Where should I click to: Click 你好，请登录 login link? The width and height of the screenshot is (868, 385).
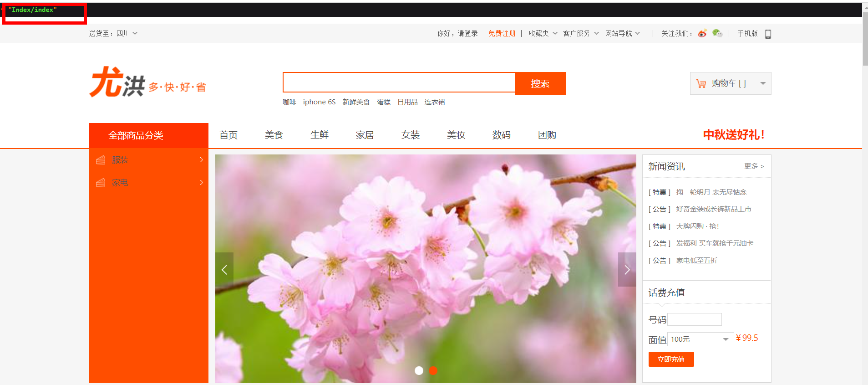[457, 33]
